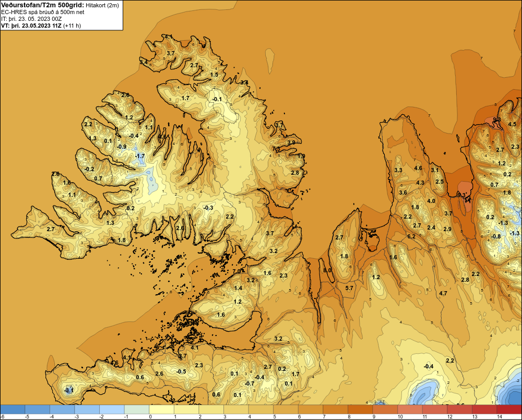Click the pale yellow swatch between 0 and 1
This screenshot has height=420, width=522.
(x=162, y=410)
